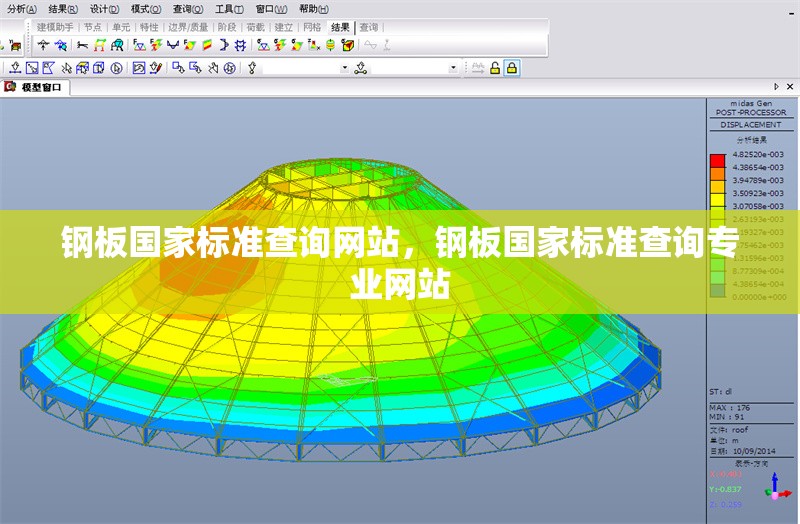Screen dimensions: 800x524
Task: Click the open padlock icon in toolbar
Action: (x=495, y=68)
